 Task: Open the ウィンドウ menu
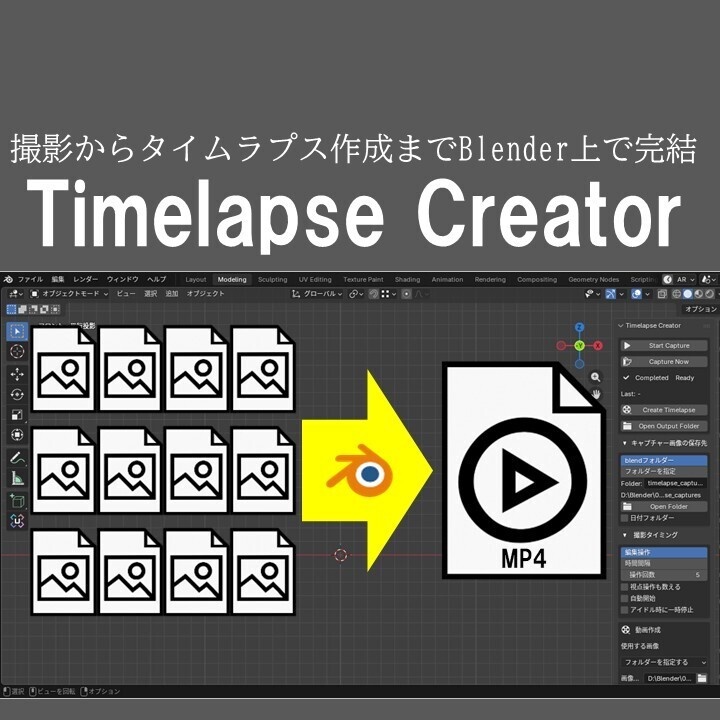pos(123,279)
